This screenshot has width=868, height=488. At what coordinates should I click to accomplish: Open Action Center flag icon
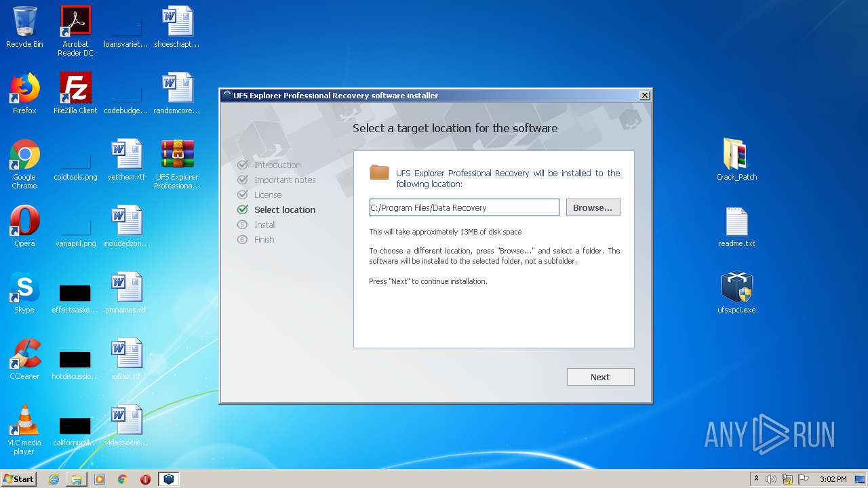[x=804, y=479]
